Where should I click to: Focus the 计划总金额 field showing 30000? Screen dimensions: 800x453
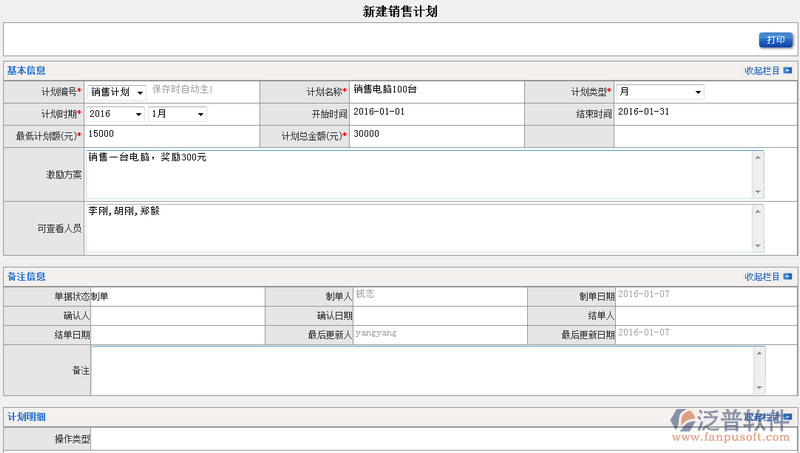pyautogui.click(x=436, y=135)
